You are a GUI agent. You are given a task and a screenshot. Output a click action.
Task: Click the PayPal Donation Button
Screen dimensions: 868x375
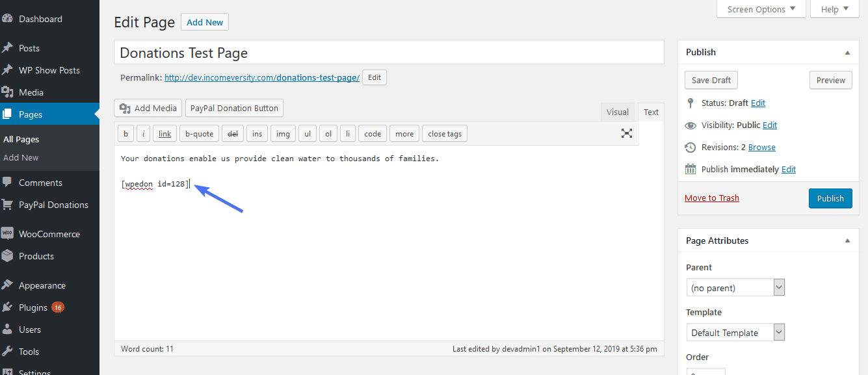point(234,108)
